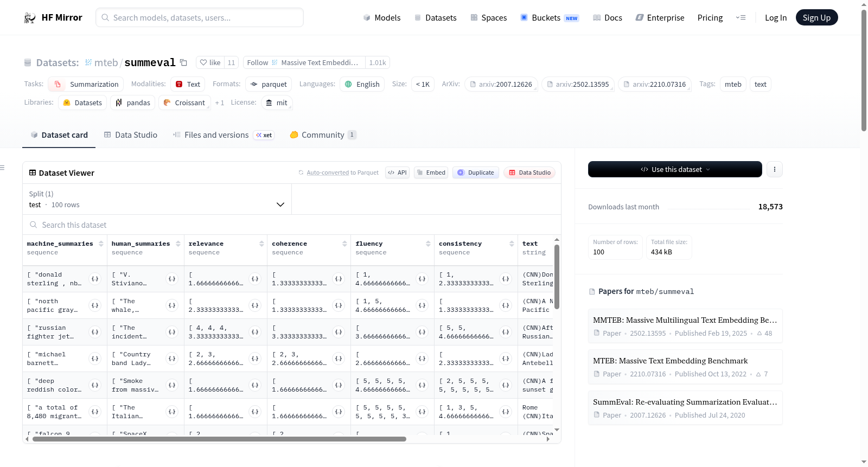
Task: Go to Spaces in the top navigation
Action: (488, 17)
